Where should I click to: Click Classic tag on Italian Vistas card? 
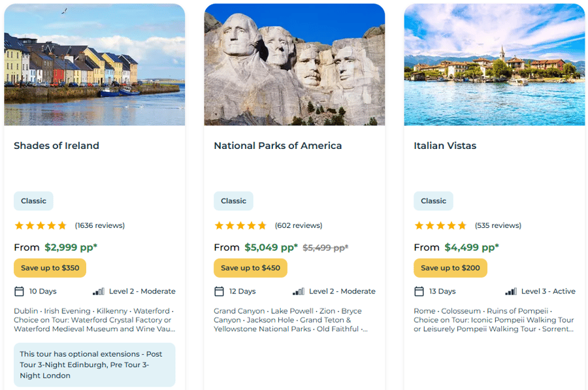[433, 201]
